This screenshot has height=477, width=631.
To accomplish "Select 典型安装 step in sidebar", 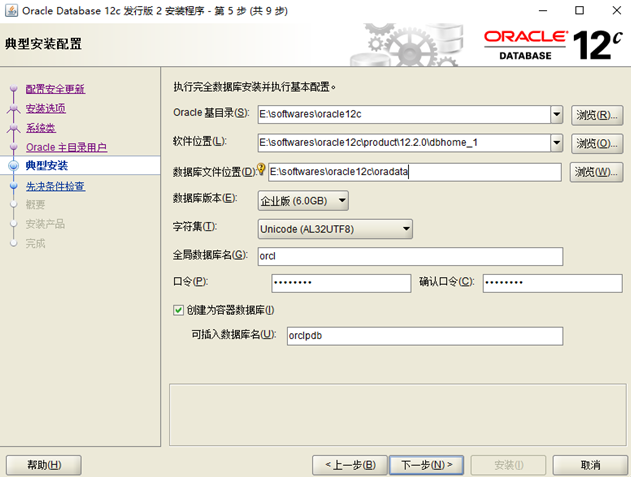I will [47, 165].
